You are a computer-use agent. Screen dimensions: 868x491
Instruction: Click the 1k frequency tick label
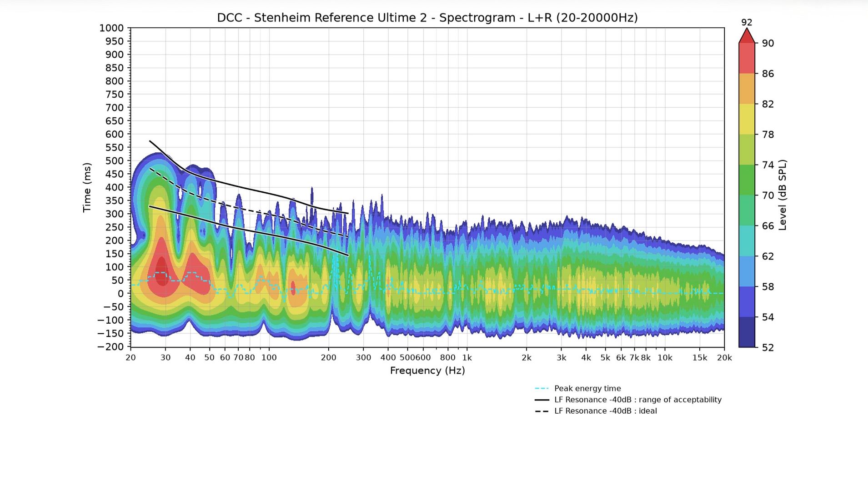467,358
